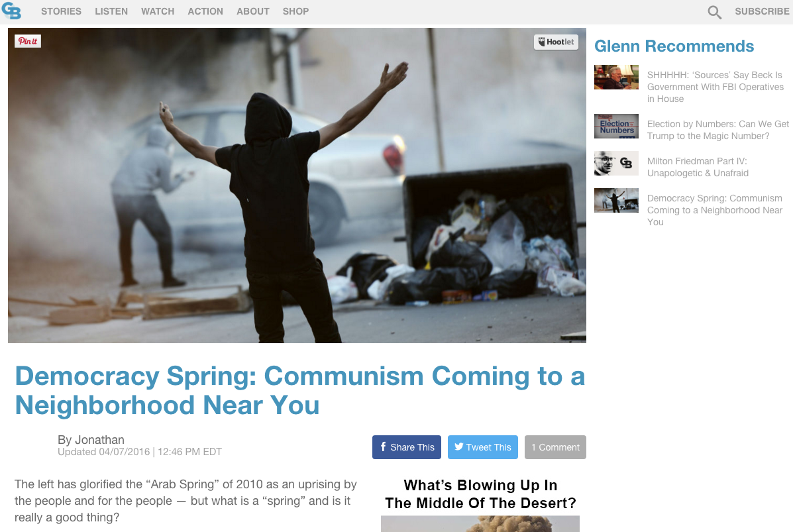Open the 1 Comment button
The width and height of the screenshot is (793, 532).
555,447
